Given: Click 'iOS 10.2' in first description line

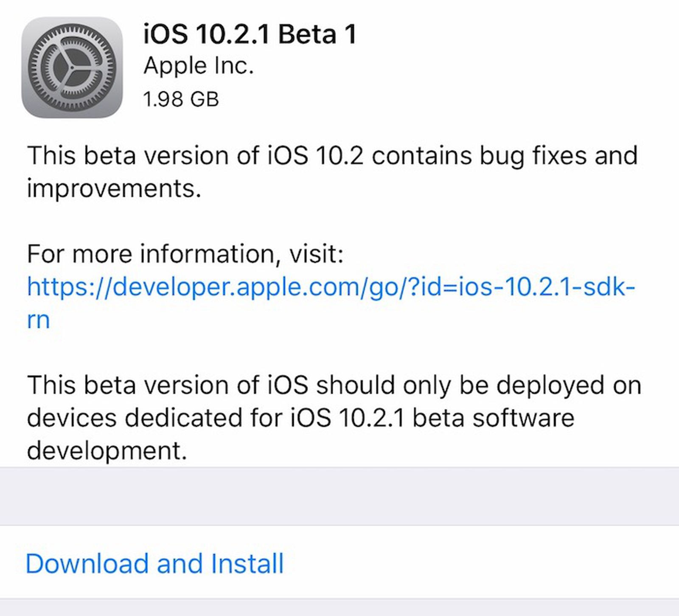Looking at the screenshot, I should (x=315, y=155).
